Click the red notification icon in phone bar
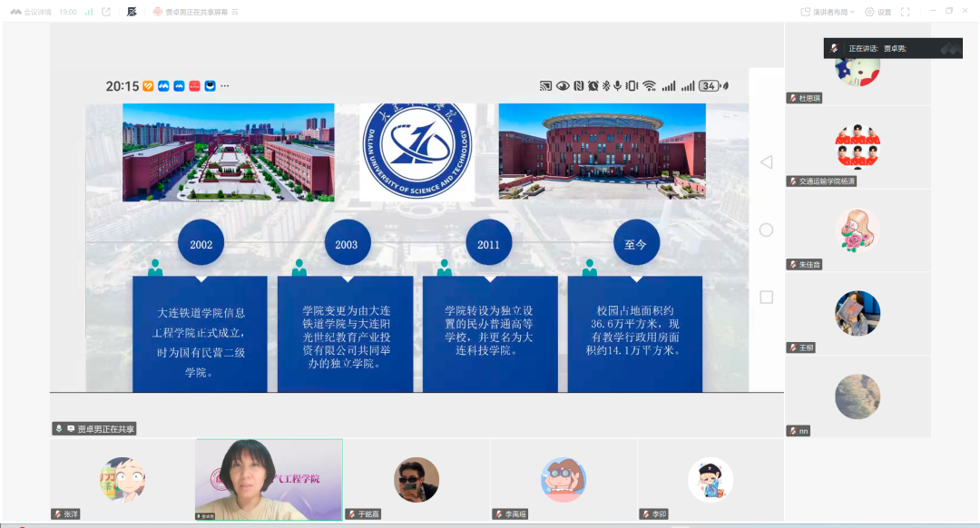This screenshot has height=528, width=980. coord(194,86)
